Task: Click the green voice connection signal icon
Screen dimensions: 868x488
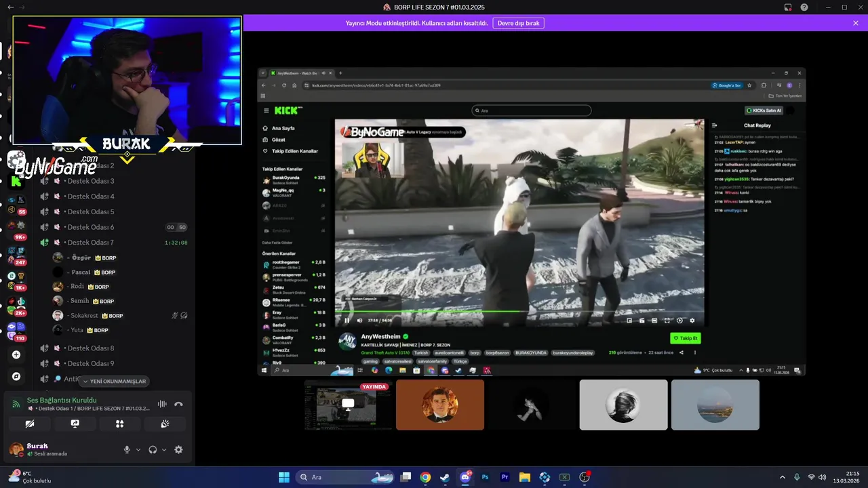Action: [x=16, y=404]
